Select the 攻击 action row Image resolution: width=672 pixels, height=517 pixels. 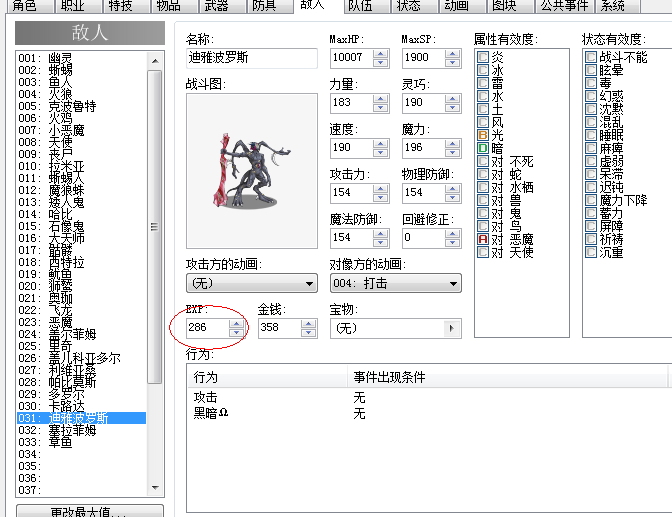coord(426,398)
